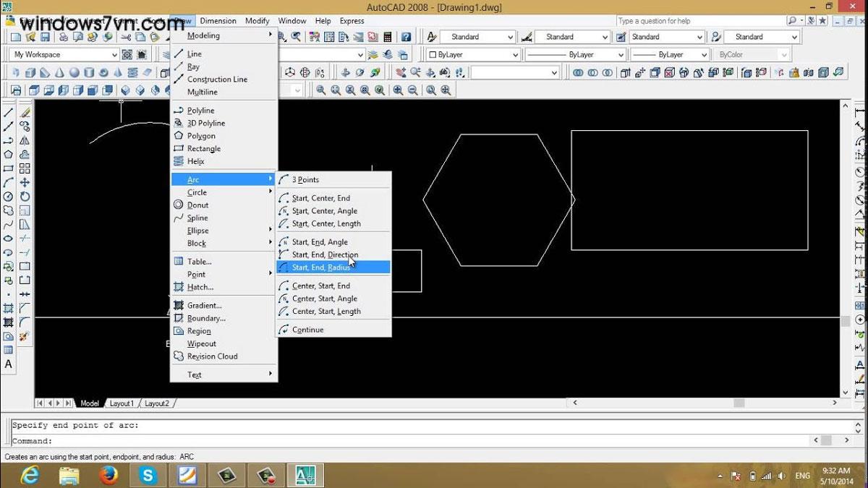This screenshot has width=868, height=488.
Task: Switch to the Layout2 tab
Action: point(157,403)
